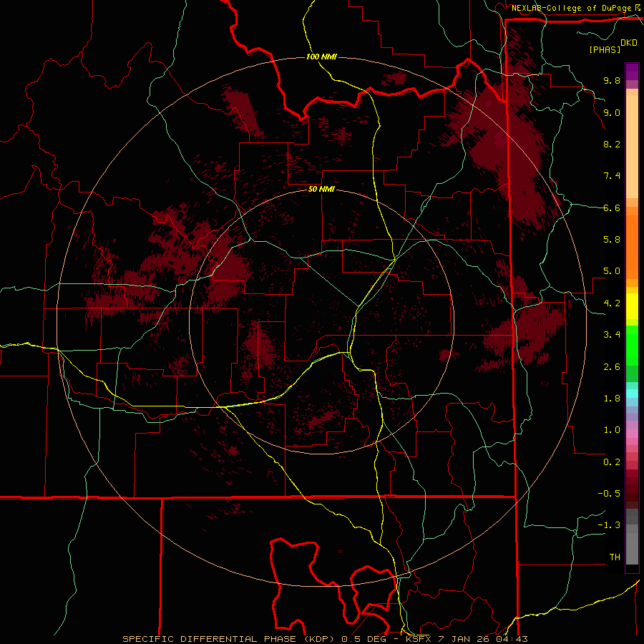The width and height of the screenshot is (644, 644).
Task: Click the 3.4 legend value
Action: pos(612,335)
